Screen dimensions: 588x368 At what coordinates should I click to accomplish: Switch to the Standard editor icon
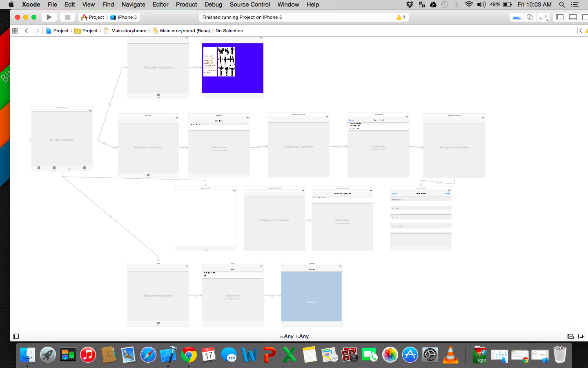(x=517, y=17)
